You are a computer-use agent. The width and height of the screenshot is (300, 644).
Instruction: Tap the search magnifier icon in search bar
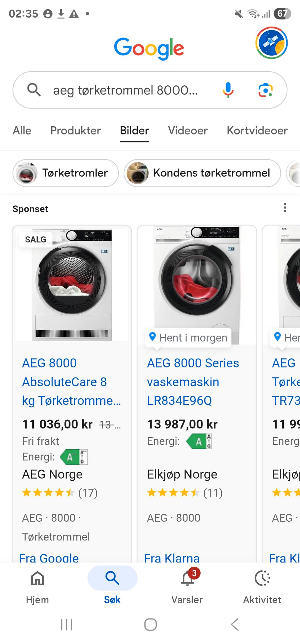pyautogui.click(x=34, y=90)
